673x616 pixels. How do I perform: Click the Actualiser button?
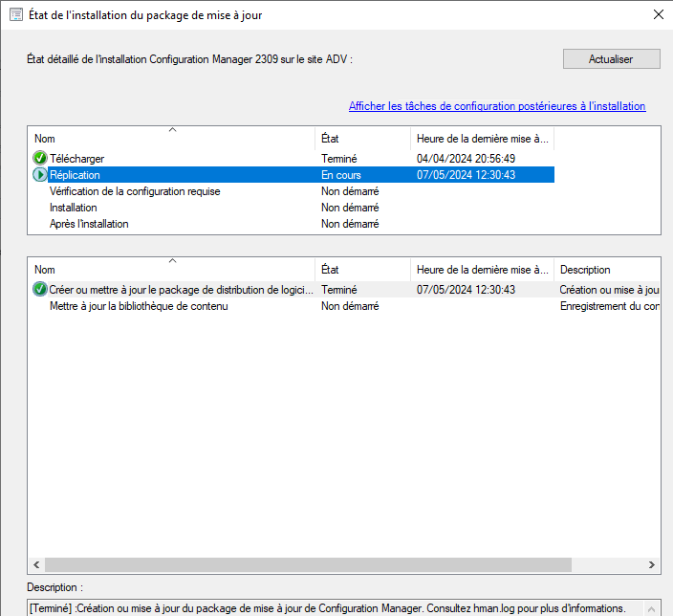(611, 59)
